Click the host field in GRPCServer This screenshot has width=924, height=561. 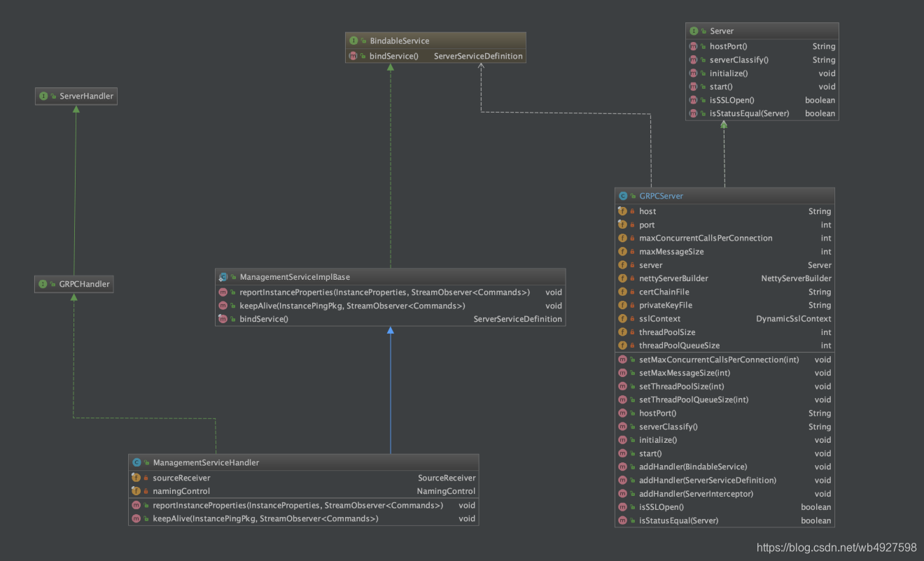(724, 211)
